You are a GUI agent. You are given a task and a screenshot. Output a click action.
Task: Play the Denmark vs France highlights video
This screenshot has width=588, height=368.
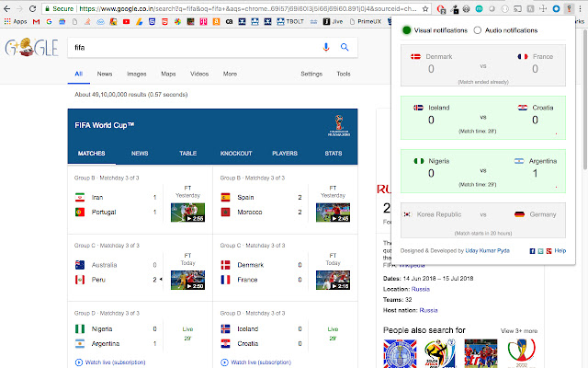[x=333, y=280]
